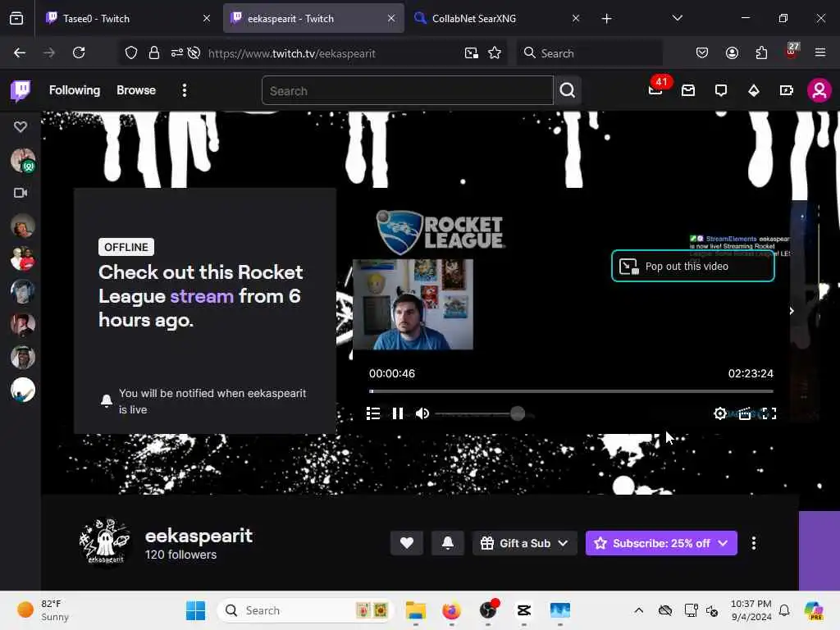840x630 pixels.
Task: Focus the Twitch search field
Action: pyautogui.click(x=407, y=90)
